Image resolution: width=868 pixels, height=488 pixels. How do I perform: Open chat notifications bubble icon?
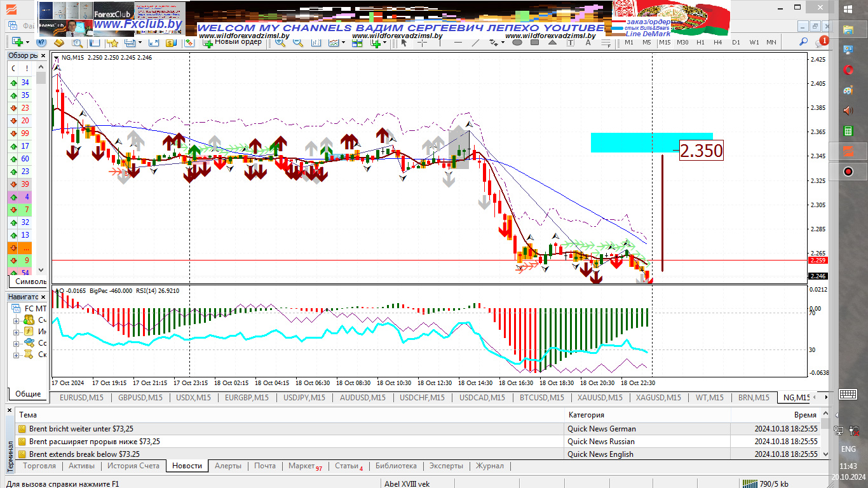point(822,42)
